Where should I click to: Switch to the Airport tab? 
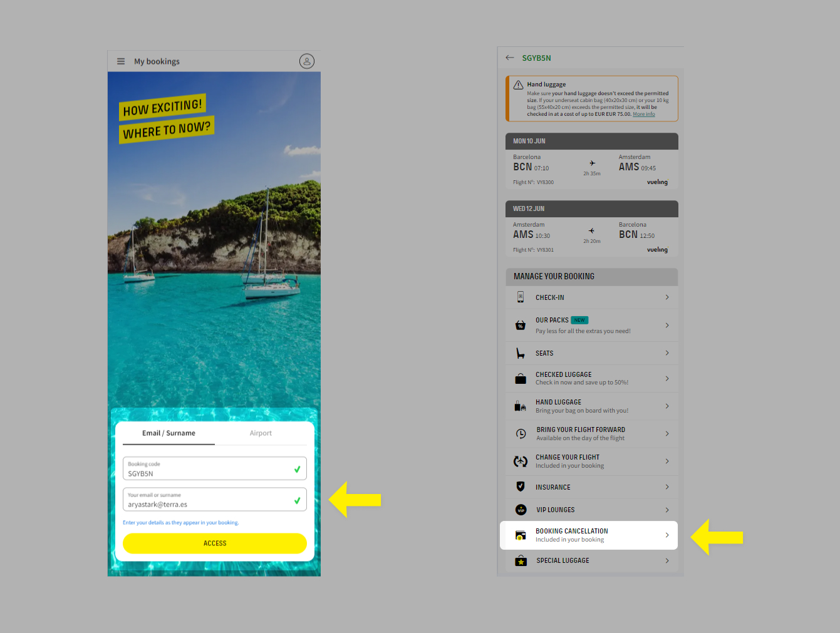(x=261, y=433)
